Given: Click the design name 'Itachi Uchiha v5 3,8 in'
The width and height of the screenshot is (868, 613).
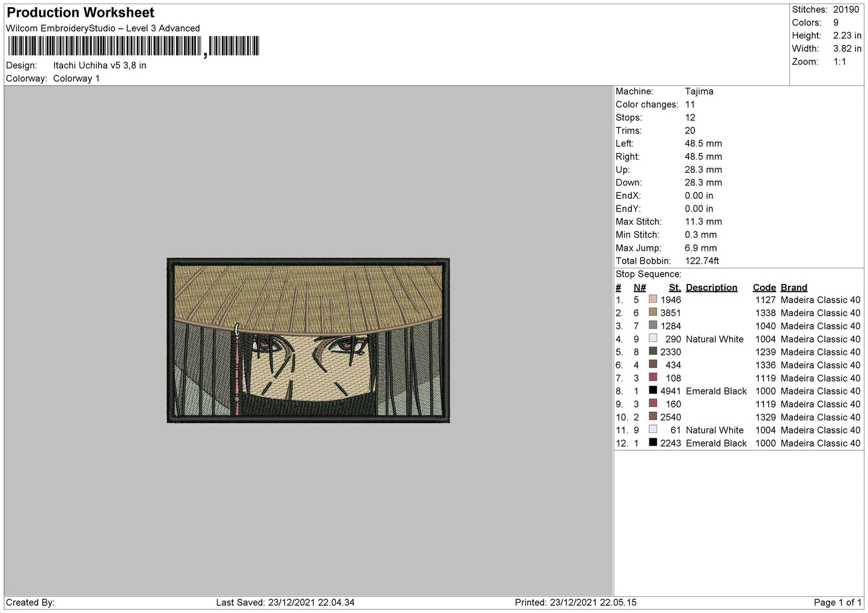Looking at the screenshot, I should point(100,65).
